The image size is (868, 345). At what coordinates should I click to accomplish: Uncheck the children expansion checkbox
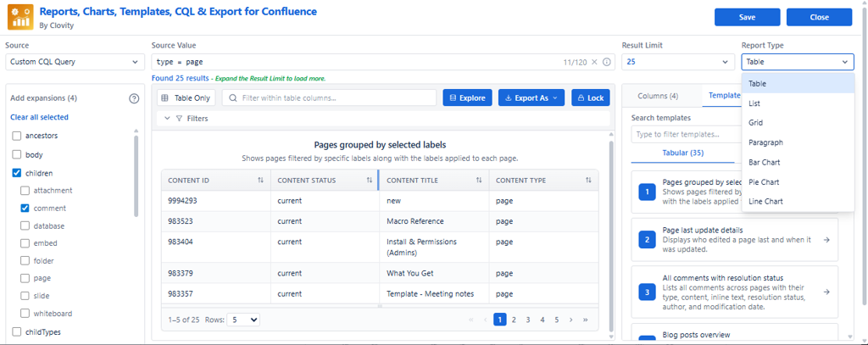[x=17, y=173]
